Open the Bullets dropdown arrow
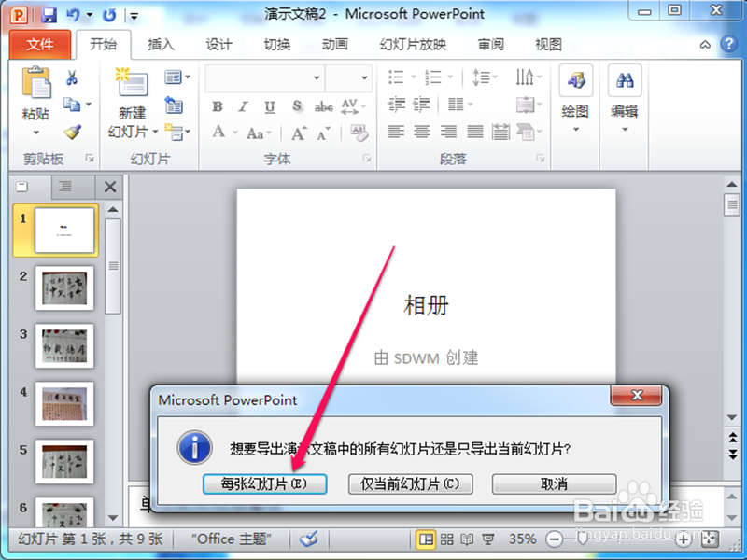This screenshot has height=560, width=747. point(413,77)
